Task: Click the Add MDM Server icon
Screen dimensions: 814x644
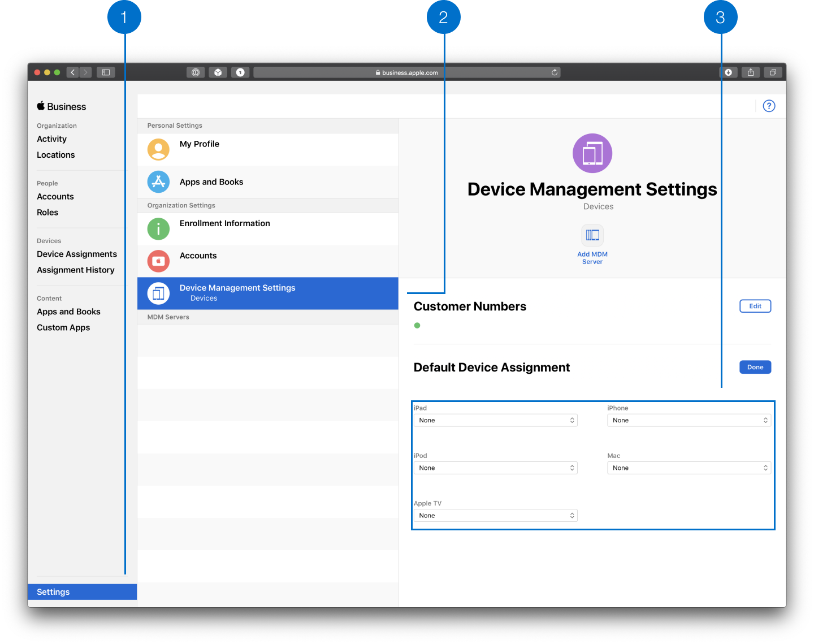Action: [x=592, y=235]
